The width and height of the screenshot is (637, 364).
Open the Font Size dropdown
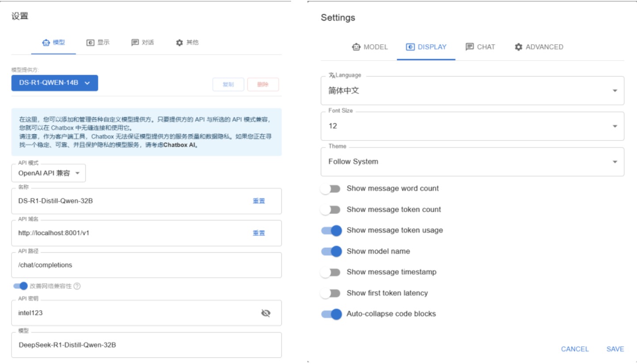472,126
